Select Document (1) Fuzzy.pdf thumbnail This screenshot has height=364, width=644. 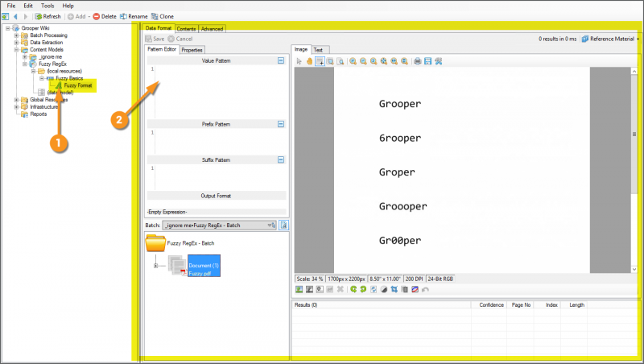pyautogui.click(x=204, y=266)
